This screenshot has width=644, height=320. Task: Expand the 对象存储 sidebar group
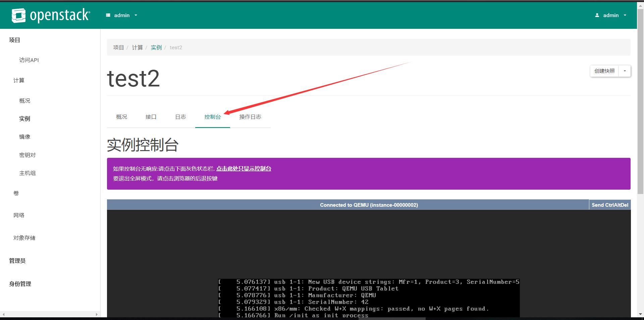pyautogui.click(x=24, y=238)
